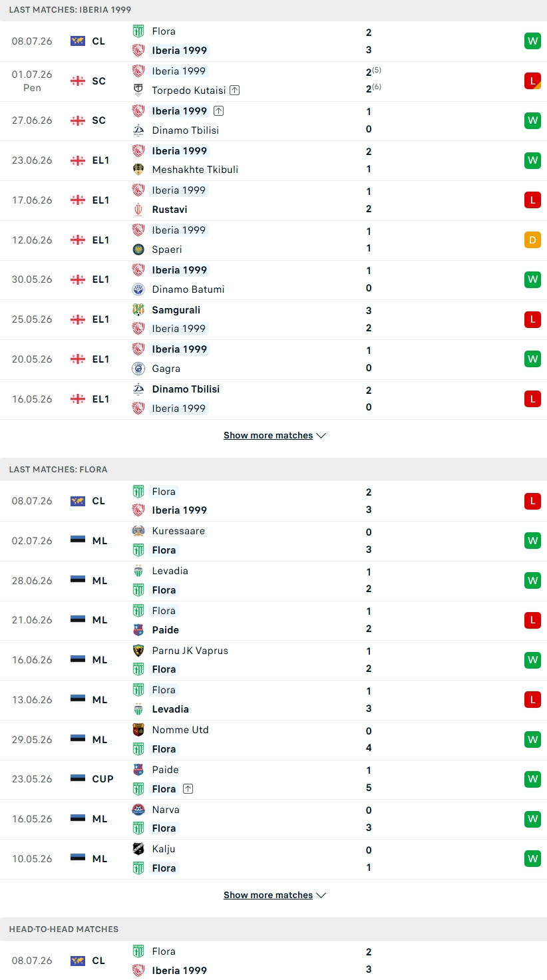Click advancing arrow icon next to Torpedo Kutaisi
The height and width of the screenshot is (980, 547).
click(235, 90)
